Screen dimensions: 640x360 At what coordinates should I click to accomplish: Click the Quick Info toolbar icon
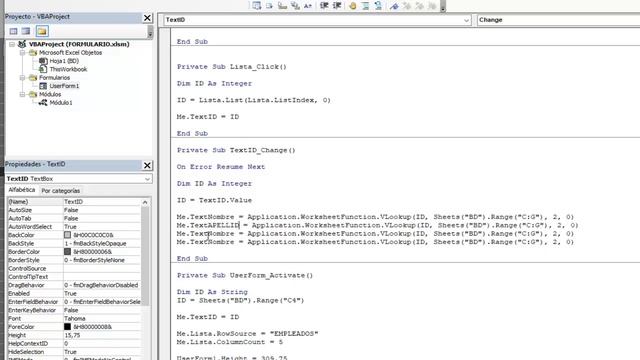click(282, 6)
